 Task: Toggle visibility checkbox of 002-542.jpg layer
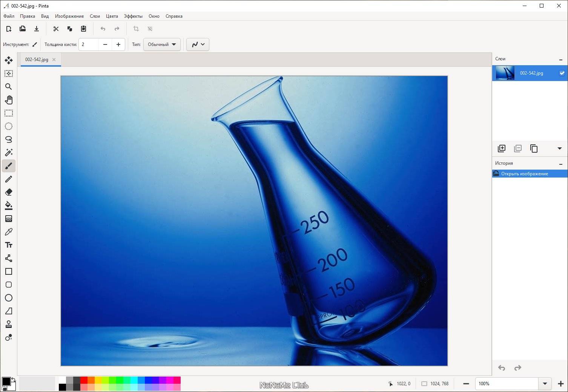click(x=562, y=73)
